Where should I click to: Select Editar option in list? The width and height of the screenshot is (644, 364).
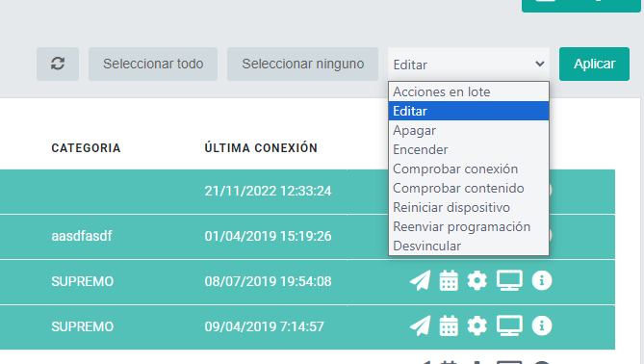[469, 111]
